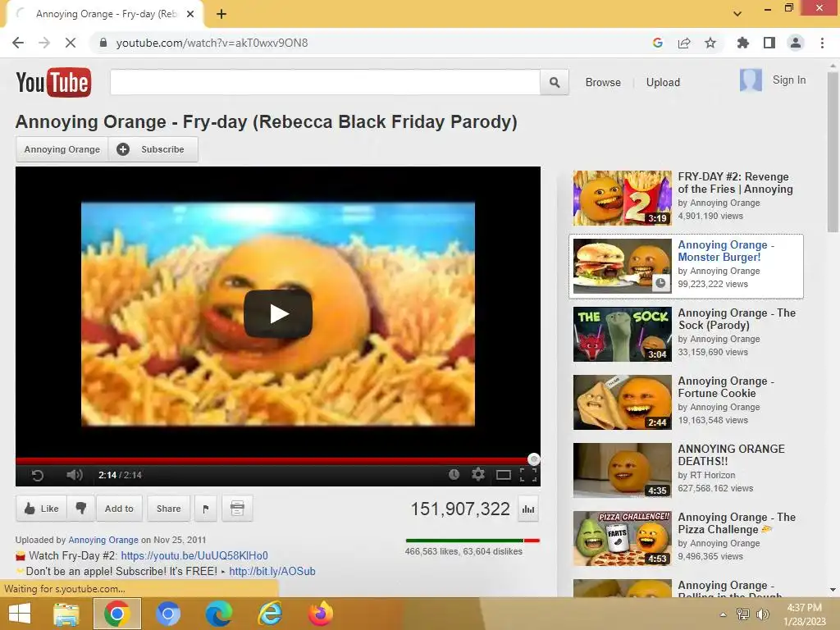Click the Share button

click(x=169, y=509)
